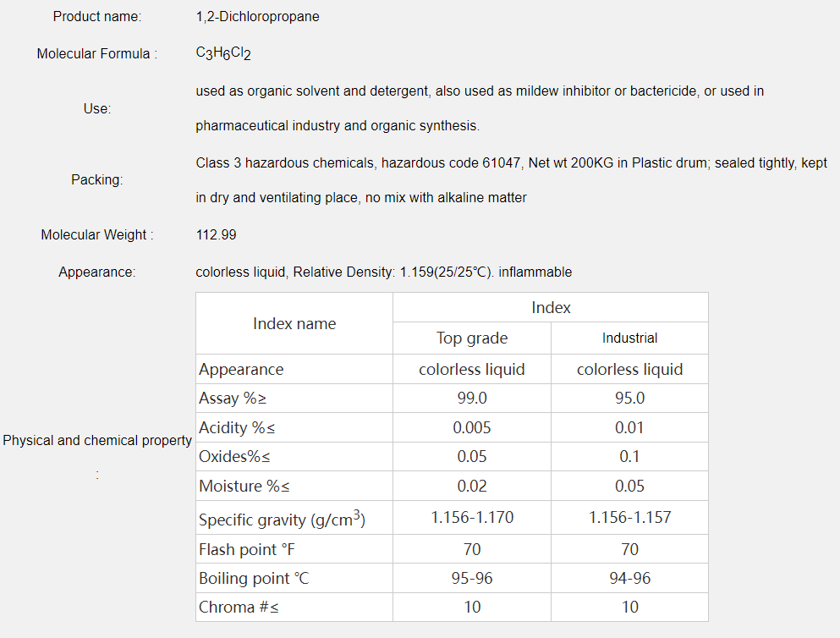Viewport: 840px width, 638px height.
Task: Click the "Specific gravity (g/cm3)" row label
Action: (x=282, y=519)
